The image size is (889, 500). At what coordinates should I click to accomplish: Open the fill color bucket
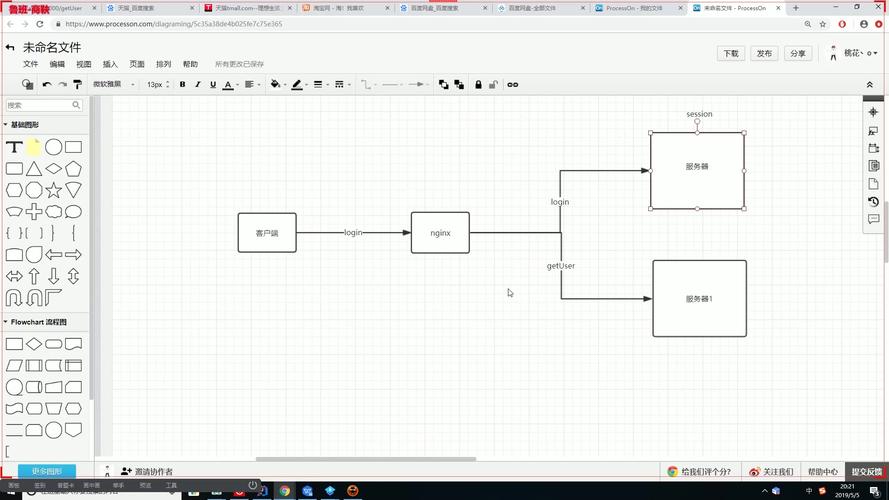pos(277,84)
